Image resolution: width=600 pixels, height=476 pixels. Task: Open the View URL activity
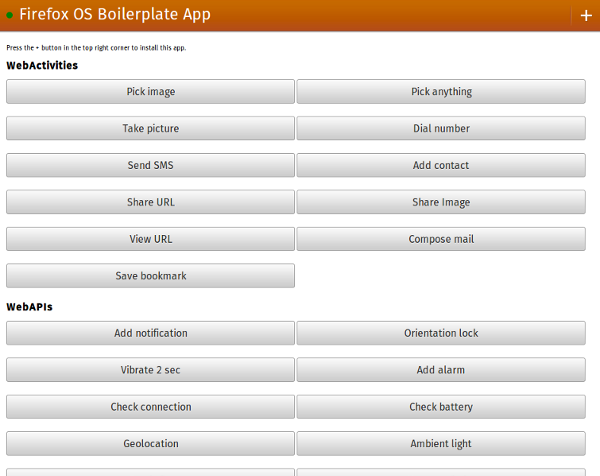pyautogui.click(x=150, y=240)
